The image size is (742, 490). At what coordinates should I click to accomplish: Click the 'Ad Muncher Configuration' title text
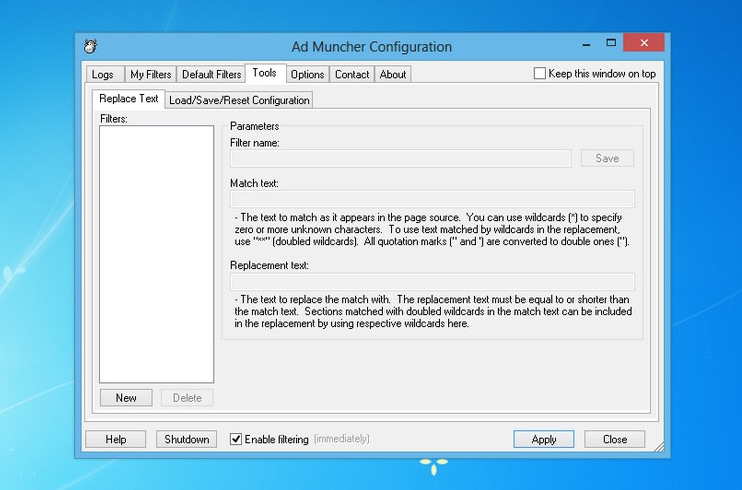[x=371, y=47]
